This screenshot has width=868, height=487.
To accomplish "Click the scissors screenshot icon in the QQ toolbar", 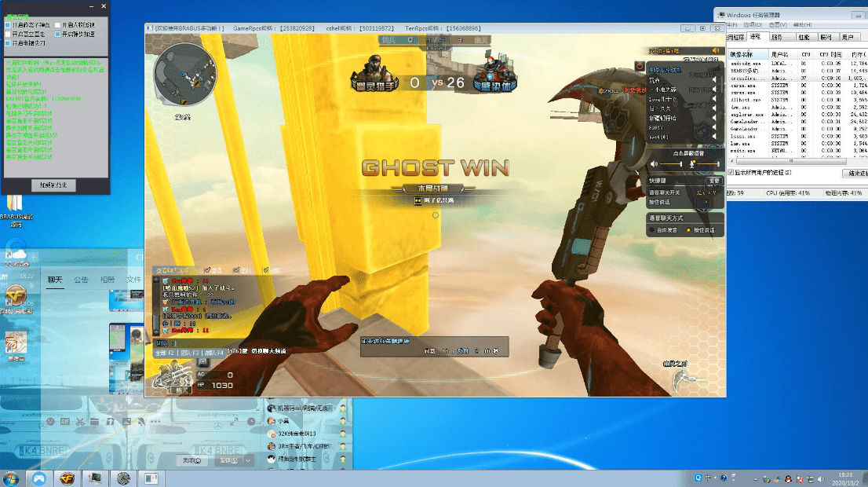I will (x=80, y=422).
